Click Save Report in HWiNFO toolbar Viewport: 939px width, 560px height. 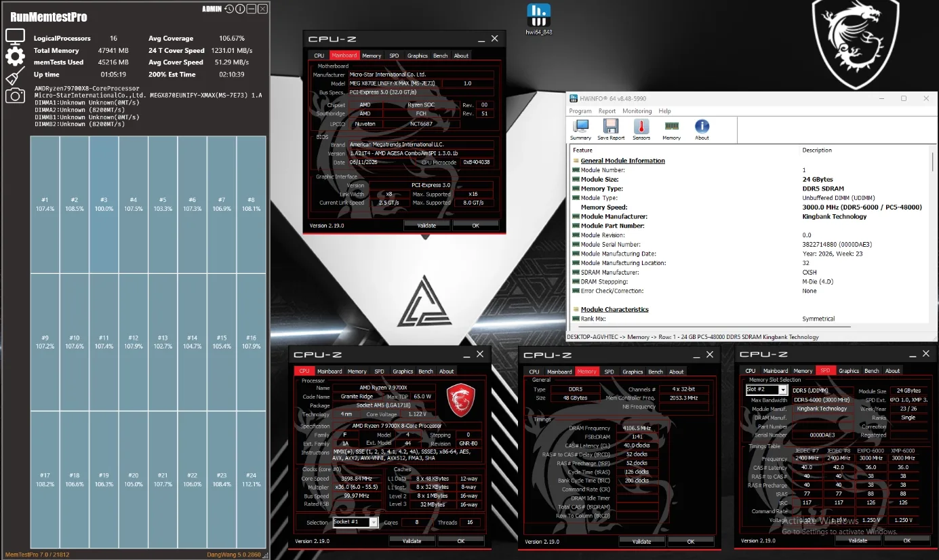tap(611, 129)
